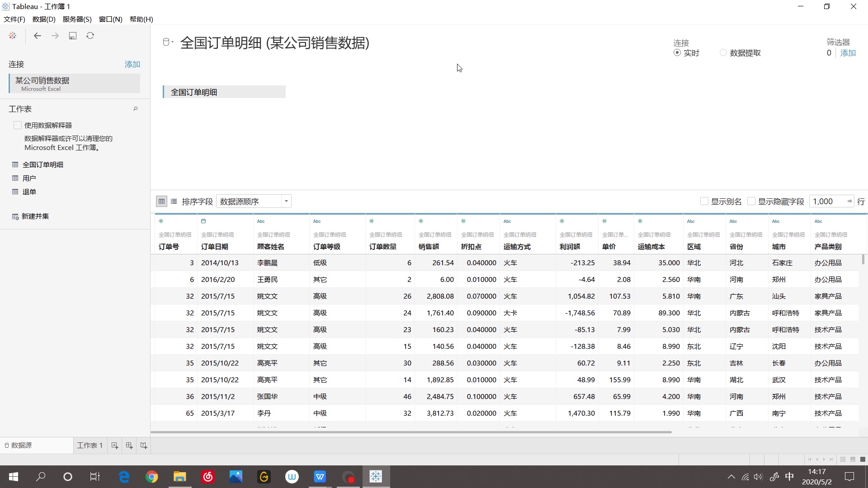Create a new story with its icon

tap(143, 446)
